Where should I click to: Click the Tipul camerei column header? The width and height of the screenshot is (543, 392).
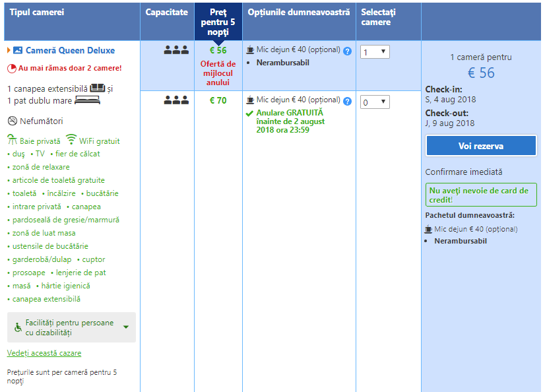pyautogui.click(x=36, y=13)
